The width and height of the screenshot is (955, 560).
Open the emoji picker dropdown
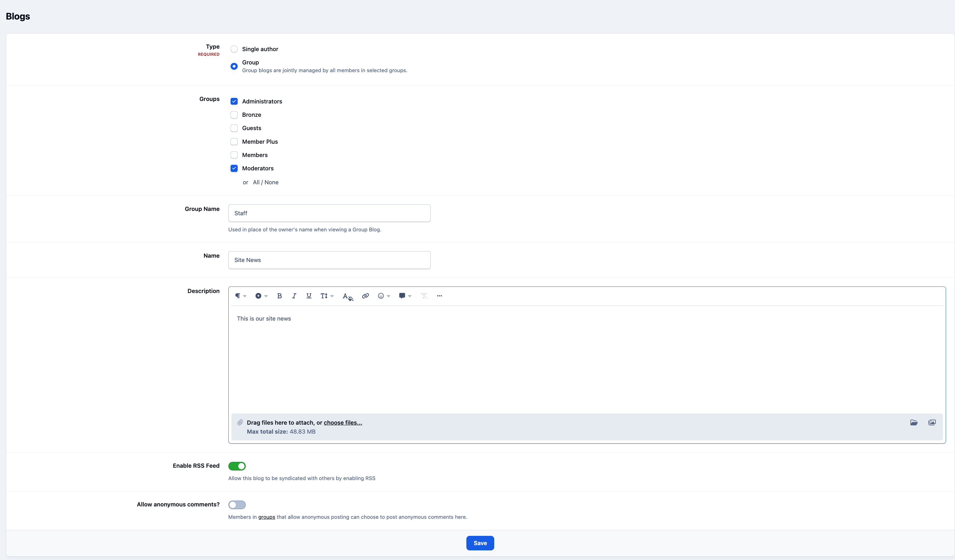pyautogui.click(x=384, y=296)
